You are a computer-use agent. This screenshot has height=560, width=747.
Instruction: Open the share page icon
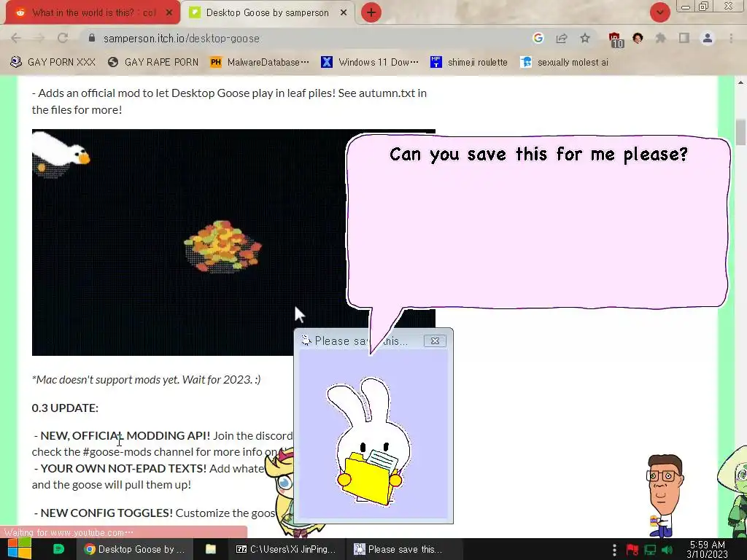click(x=562, y=38)
